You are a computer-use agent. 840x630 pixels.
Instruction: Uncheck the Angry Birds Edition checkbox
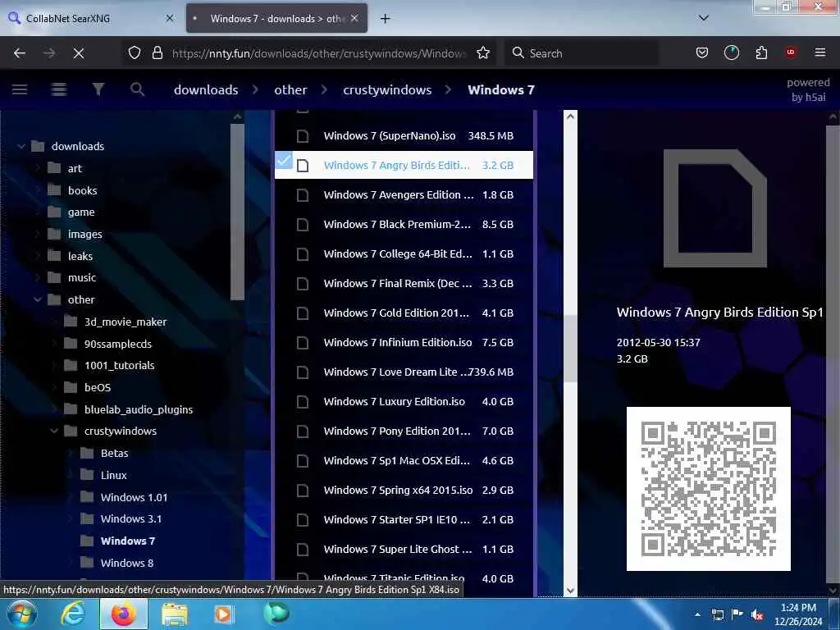[284, 159]
